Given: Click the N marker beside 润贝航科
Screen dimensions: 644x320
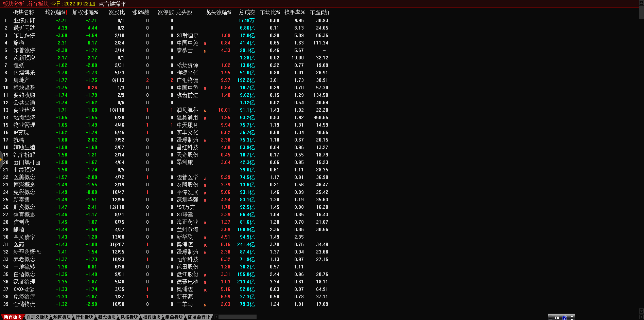Looking at the screenshot, I should point(205,111).
